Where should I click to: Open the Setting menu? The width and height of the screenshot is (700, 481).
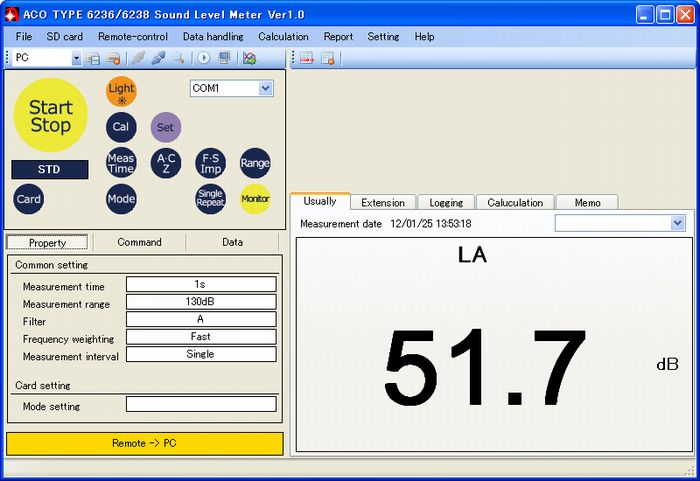(x=383, y=37)
